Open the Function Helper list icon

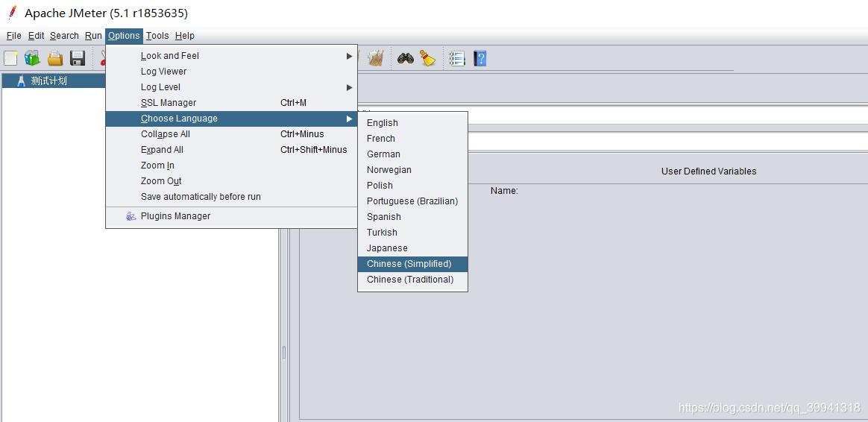457,58
